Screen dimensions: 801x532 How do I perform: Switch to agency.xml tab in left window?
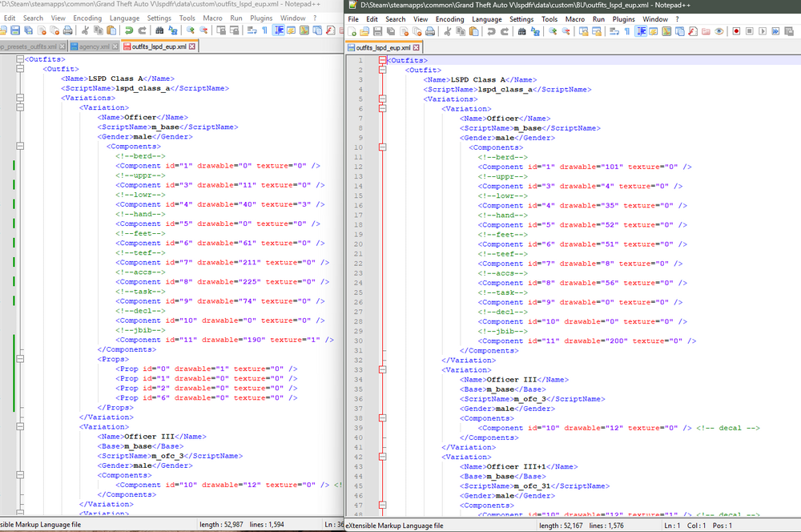[94, 46]
